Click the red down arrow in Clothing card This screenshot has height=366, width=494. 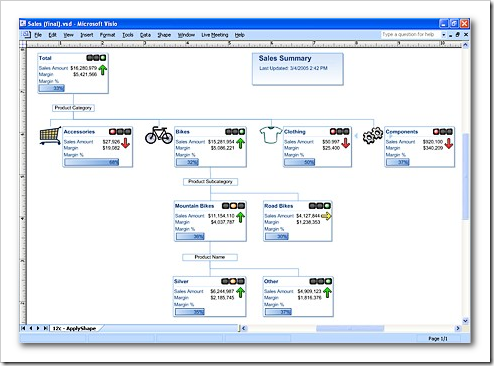click(346, 143)
